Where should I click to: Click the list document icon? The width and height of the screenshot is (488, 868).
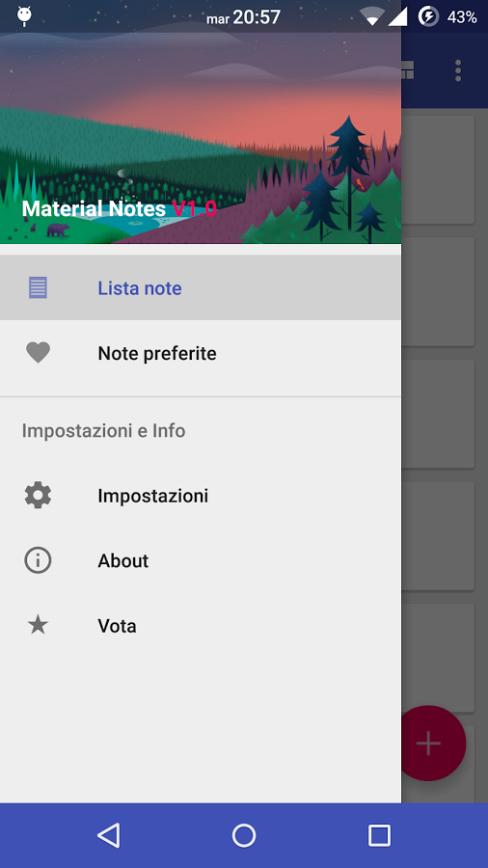39,287
